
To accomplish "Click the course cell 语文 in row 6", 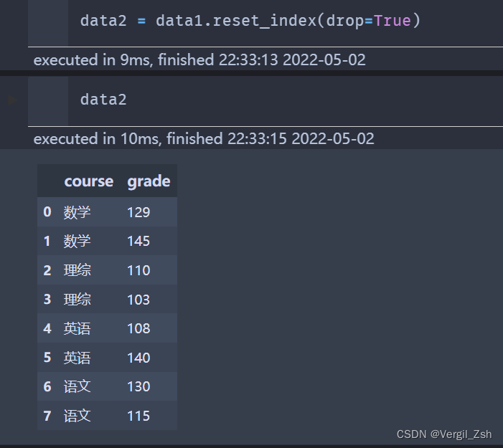I will click(77, 386).
